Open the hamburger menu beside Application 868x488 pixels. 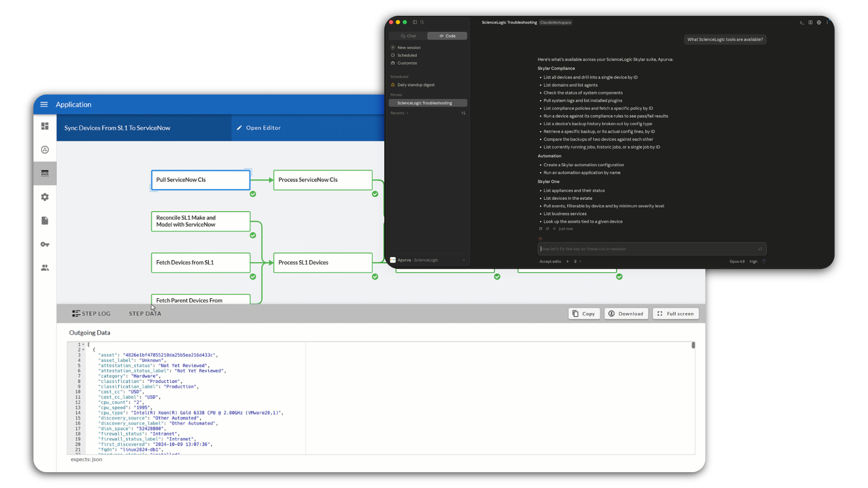[44, 104]
